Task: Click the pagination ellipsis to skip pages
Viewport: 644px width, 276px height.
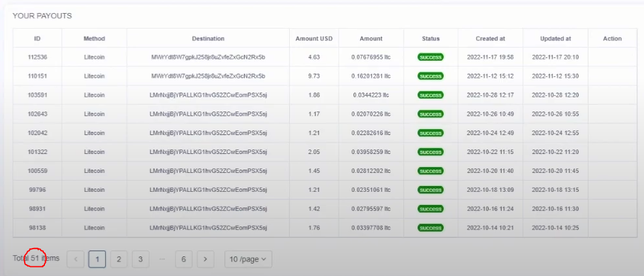Action: tap(162, 259)
